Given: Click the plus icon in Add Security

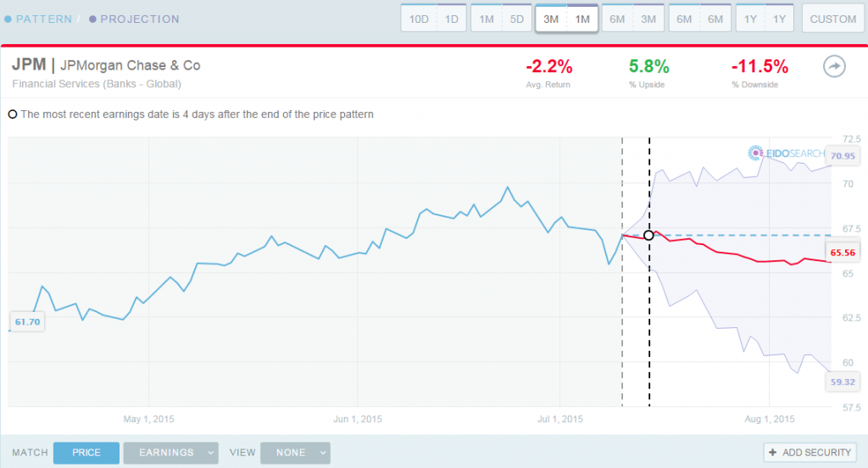Looking at the screenshot, I should coord(773,453).
